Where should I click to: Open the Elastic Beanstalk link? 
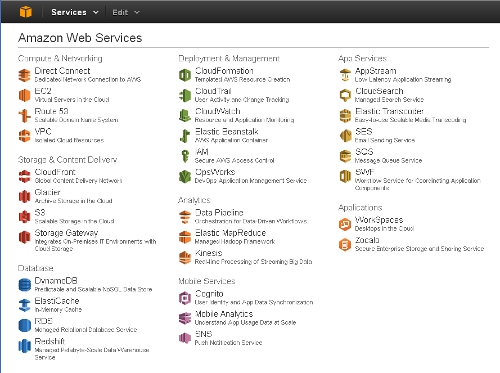(227, 131)
